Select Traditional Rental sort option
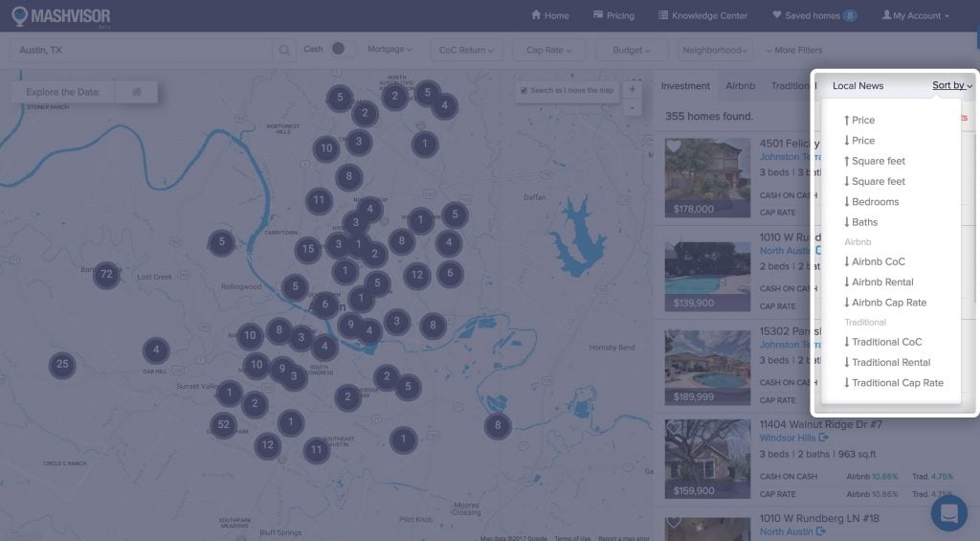The width and height of the screenshot is (980, 541). pos(890,362)
